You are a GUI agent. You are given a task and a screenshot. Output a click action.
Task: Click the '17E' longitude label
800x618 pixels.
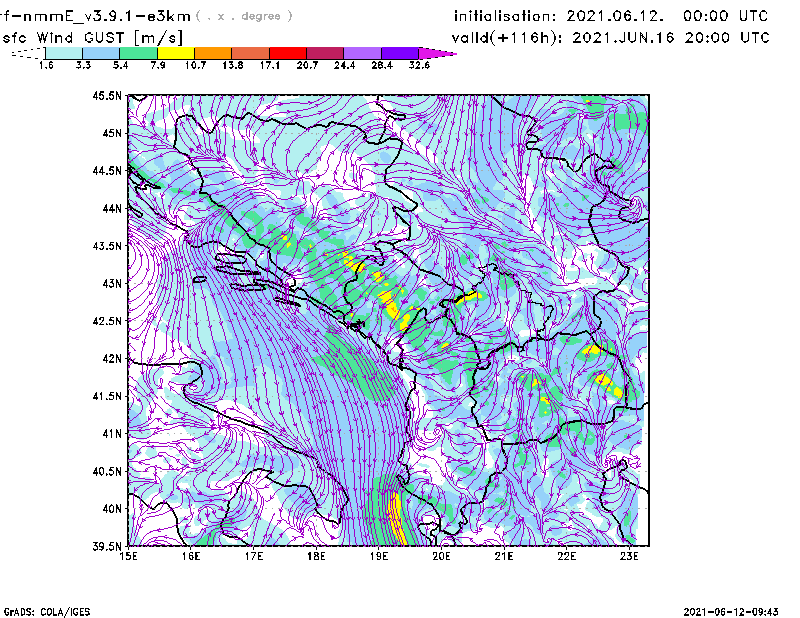254,556
